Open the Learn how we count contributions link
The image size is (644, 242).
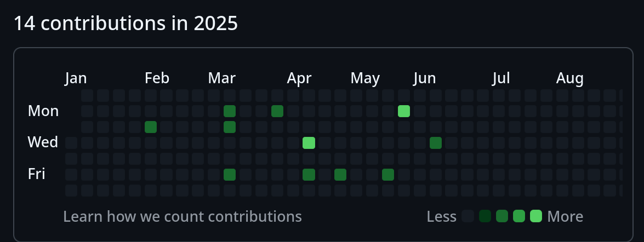(183, 216)
